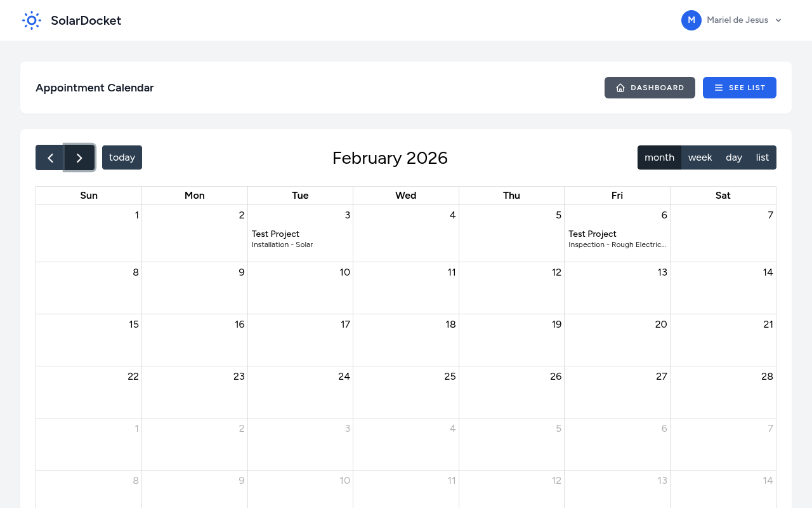The width and height of the screenshot is (812, 508).
Task: Click the list icon inside See List button
Action: [718, 88]
